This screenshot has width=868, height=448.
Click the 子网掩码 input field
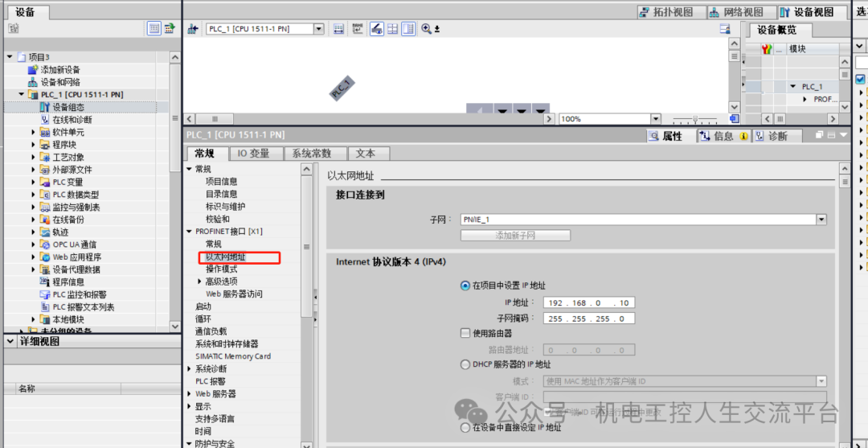[589, 319]
